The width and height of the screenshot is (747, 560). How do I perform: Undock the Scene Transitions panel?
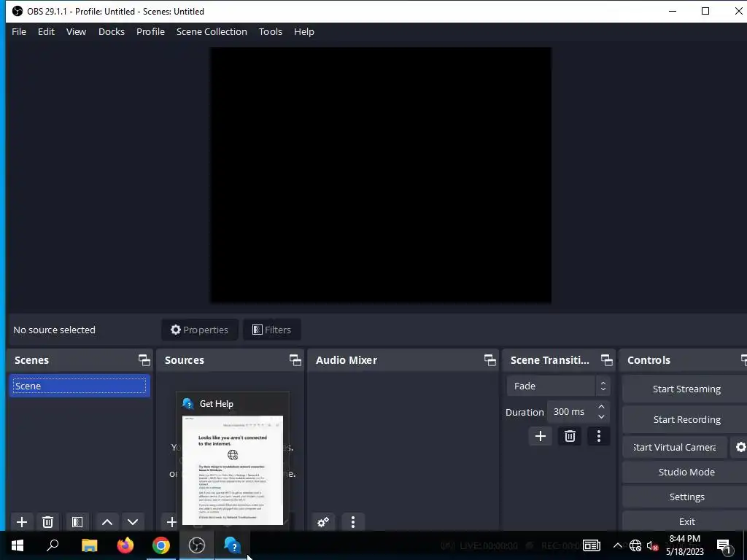(606, 360)
